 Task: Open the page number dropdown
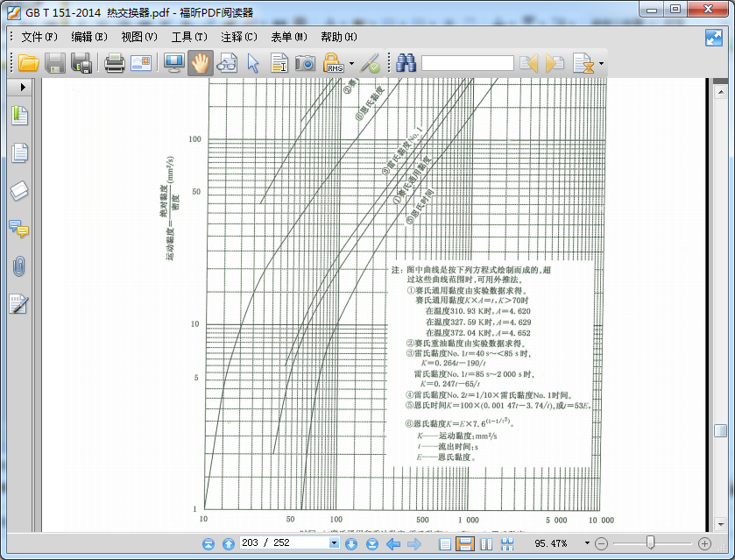(x=334, y=542)
